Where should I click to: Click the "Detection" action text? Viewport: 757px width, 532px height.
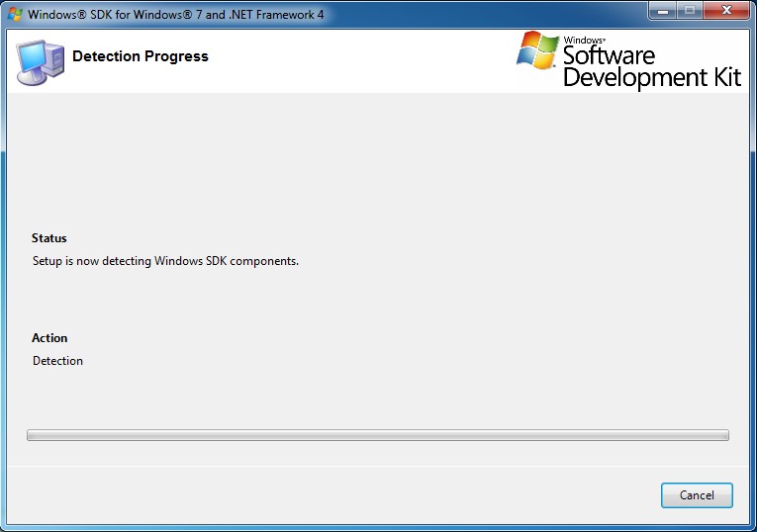point(58,361)
